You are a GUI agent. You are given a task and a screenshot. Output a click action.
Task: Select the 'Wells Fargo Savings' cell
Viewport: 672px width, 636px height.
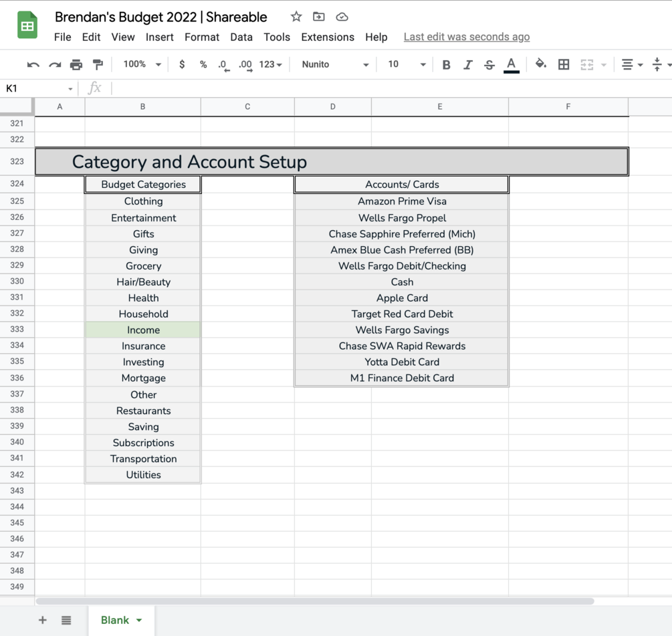(402, 330)
